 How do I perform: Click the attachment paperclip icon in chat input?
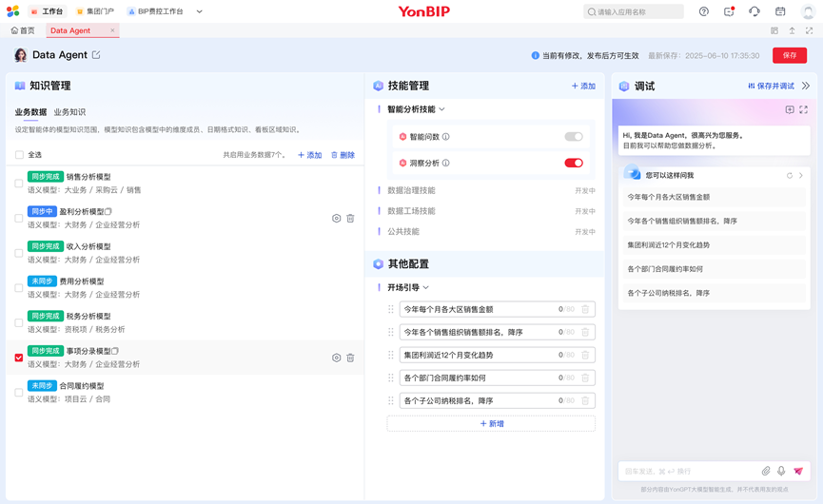765,472
